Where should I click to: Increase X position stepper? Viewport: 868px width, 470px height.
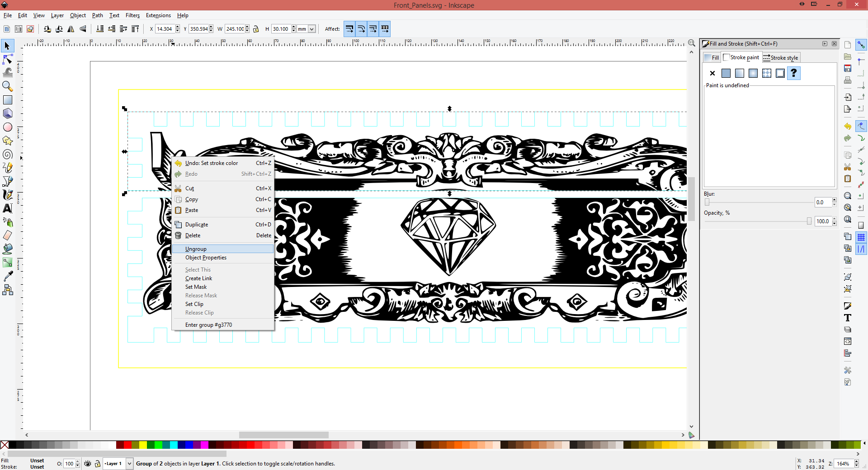coord(177,27)
